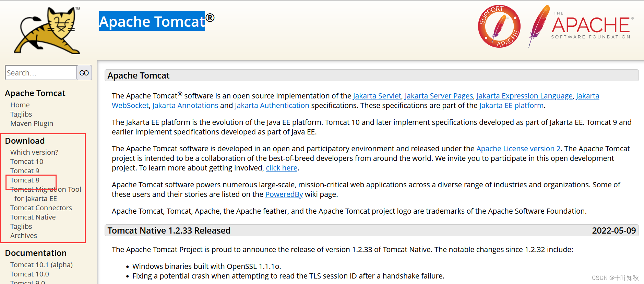Open the Tomcat Native download link
The width and height of the screenshot is (644, 284).
tap(33, 217)
